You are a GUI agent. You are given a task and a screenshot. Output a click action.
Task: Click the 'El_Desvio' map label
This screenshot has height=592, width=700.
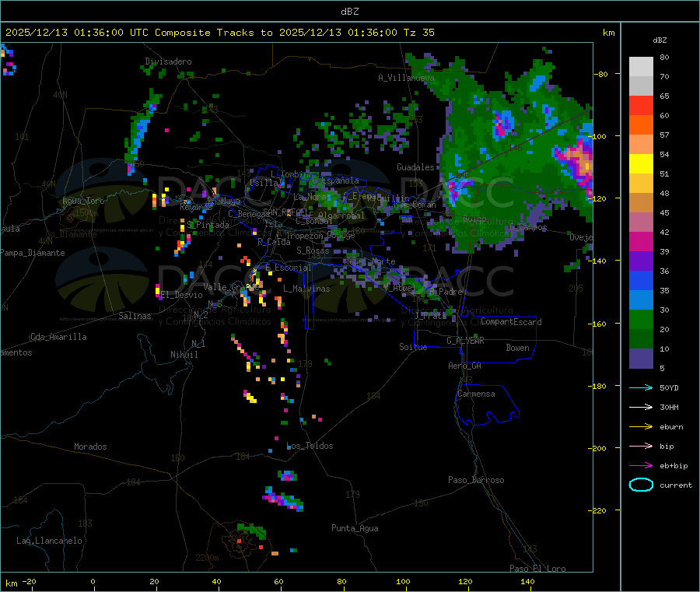[x=182, y=295]
